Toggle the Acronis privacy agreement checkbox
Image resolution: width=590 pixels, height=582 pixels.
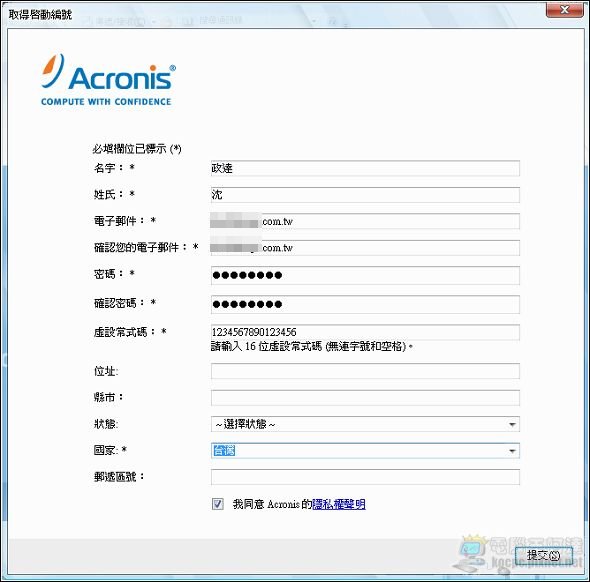coord(217,504)
